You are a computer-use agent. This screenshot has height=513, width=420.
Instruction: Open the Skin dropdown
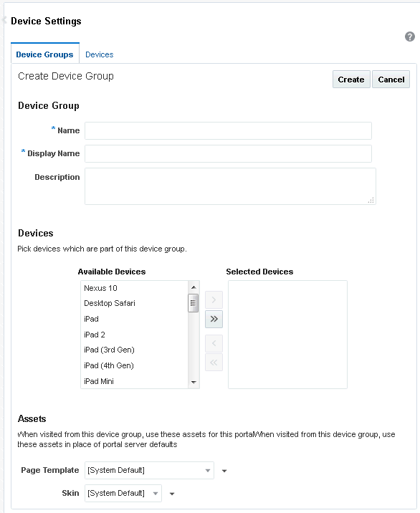[x=123, y=493]
